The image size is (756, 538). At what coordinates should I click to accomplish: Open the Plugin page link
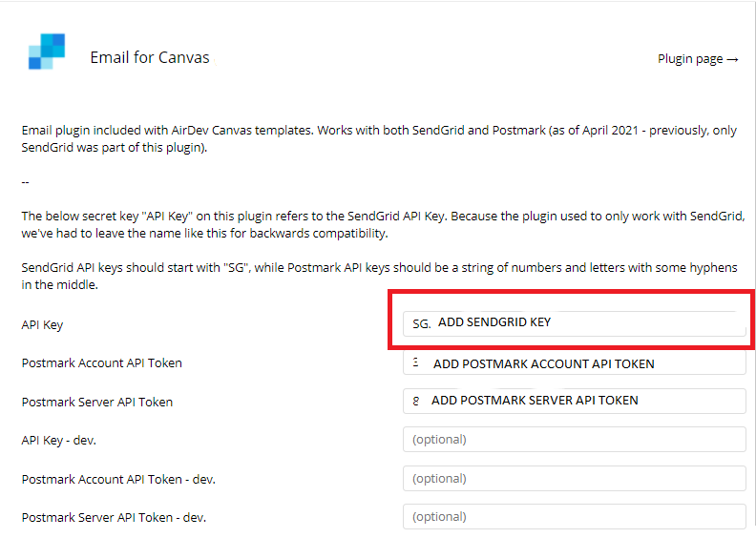[x=689, y=59]
